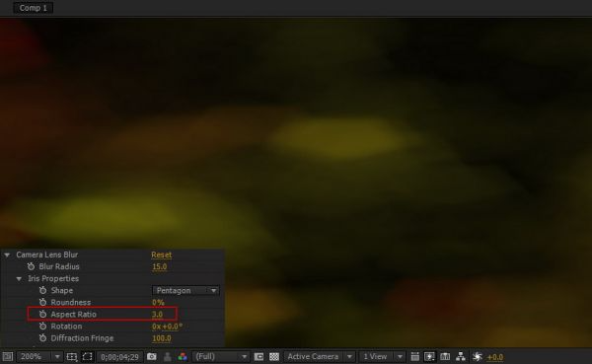Click the grid and guide options icon
The height and width of the screenshot is (364, 592).
72,357
